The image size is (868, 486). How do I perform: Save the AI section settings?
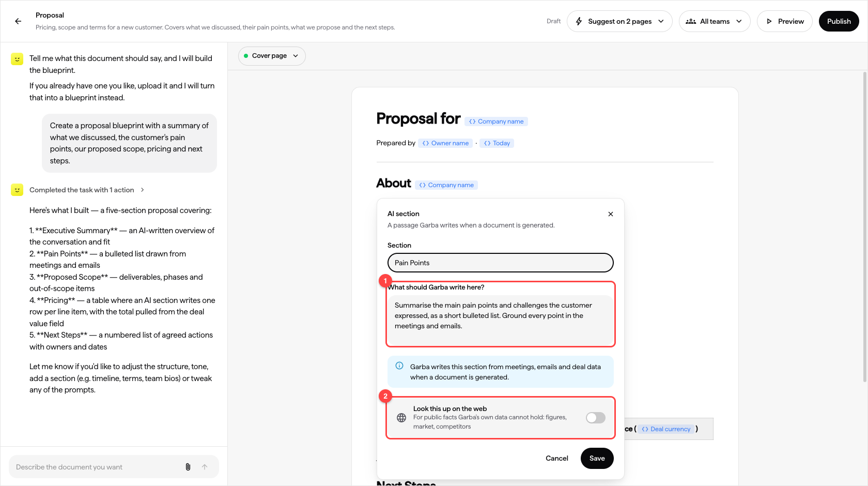click(x=597, y=458)
